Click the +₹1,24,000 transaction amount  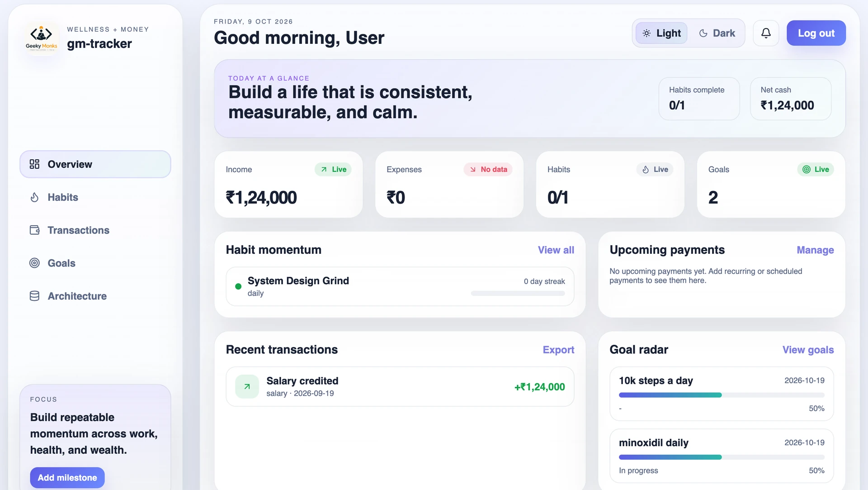pyautogui.click(x=539, y=387)
